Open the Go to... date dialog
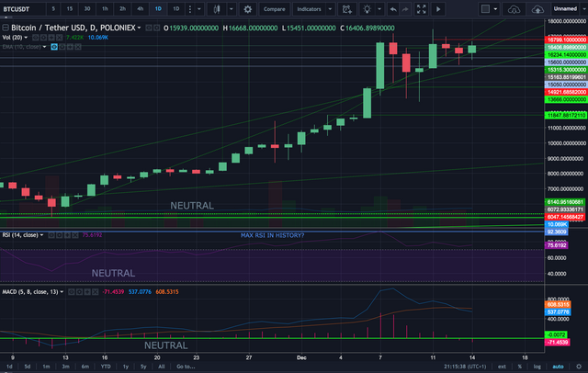The image size is (588, 373). click(186, 367)
